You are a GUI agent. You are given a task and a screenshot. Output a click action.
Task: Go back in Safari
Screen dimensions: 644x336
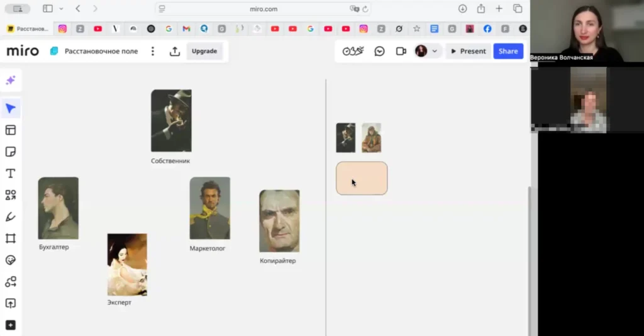(77, 9)
